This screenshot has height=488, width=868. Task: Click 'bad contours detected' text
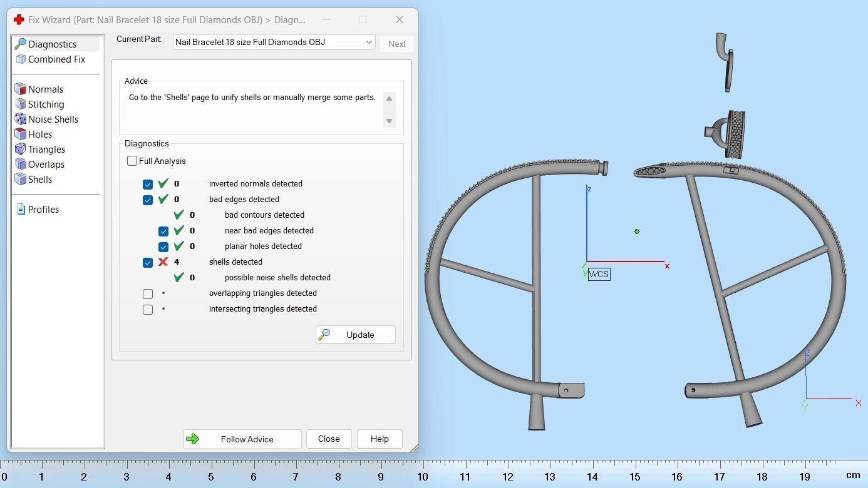[264, 215]
